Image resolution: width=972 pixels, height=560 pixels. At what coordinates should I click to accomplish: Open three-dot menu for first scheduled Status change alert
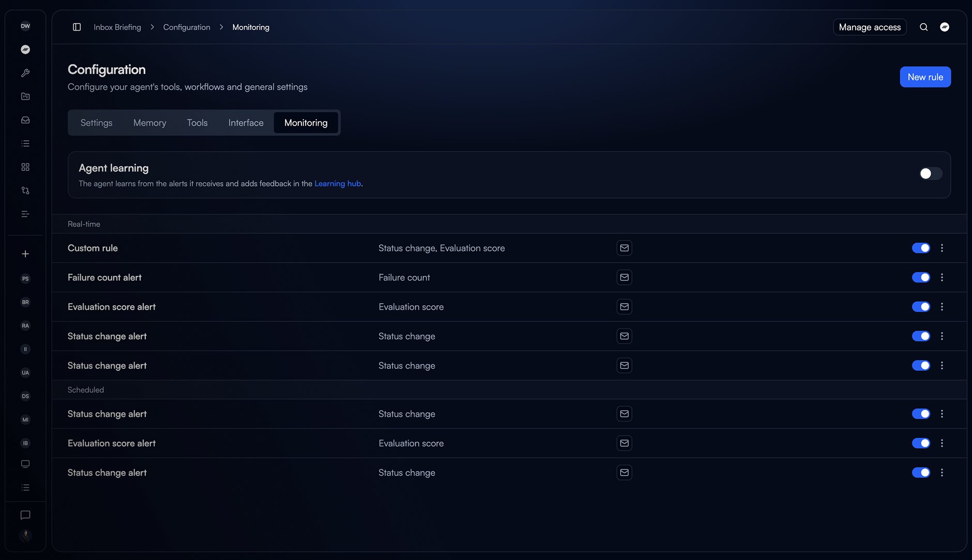coord(942,414)
